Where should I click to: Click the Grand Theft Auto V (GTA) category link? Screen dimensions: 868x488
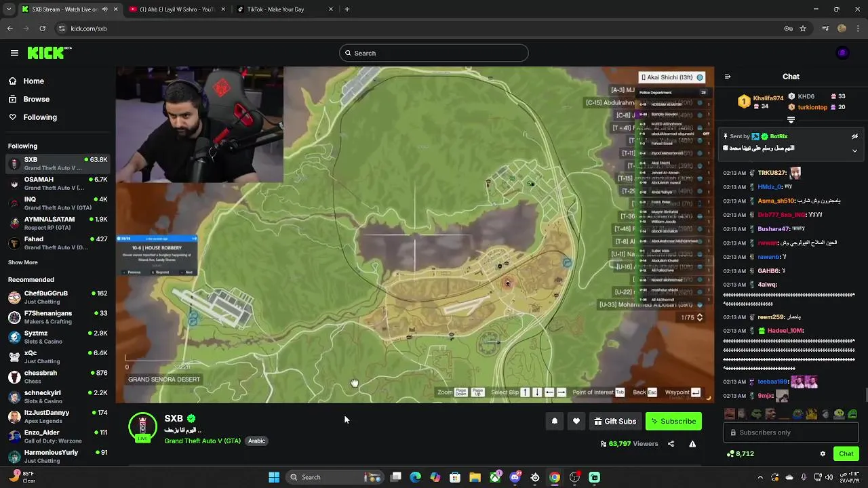tap(202, 441)
